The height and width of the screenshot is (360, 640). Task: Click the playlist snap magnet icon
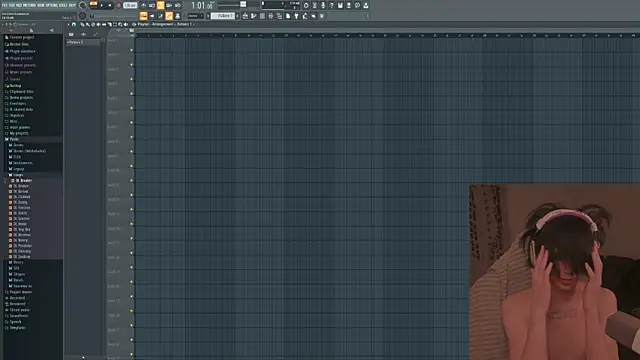click(x=74, y=24)
